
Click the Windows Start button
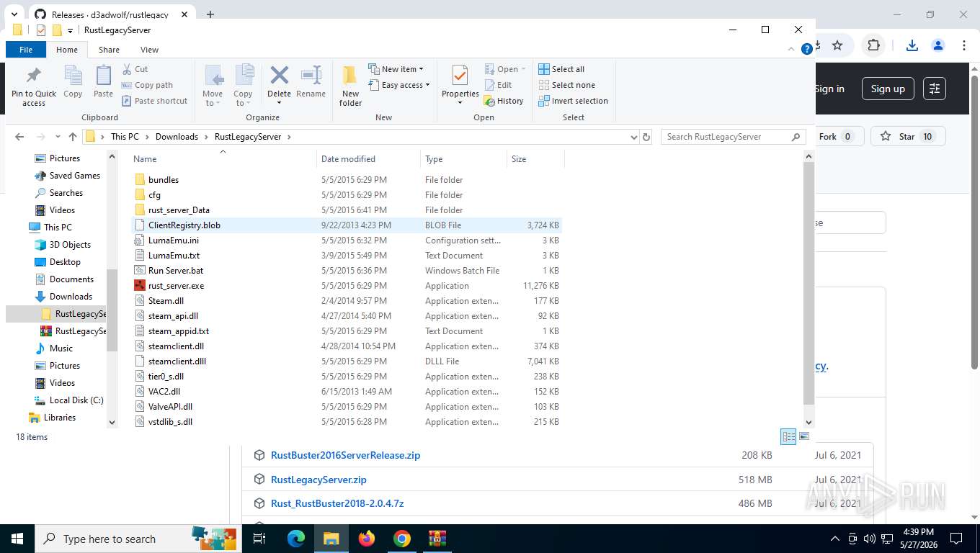tap(17, 539)
